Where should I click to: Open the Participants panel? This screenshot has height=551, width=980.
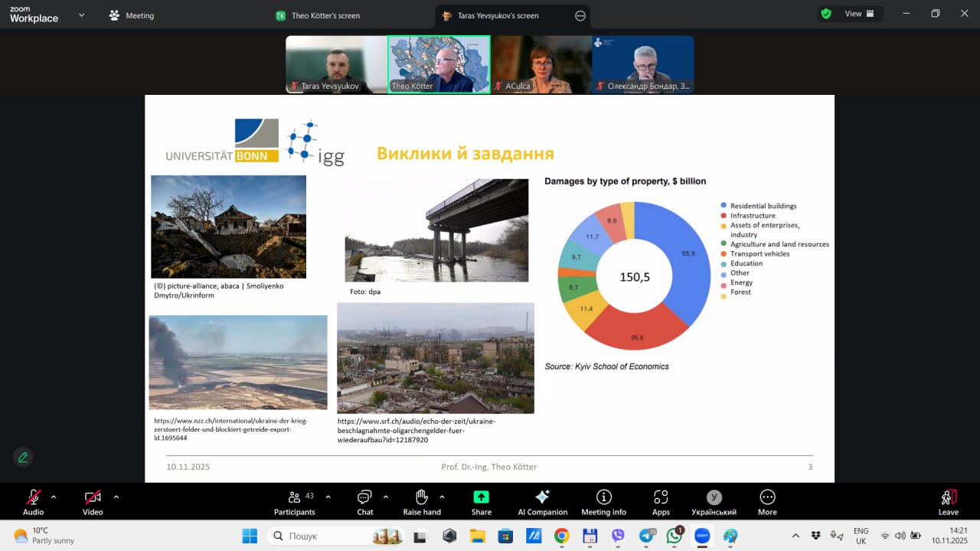point(295,501)
